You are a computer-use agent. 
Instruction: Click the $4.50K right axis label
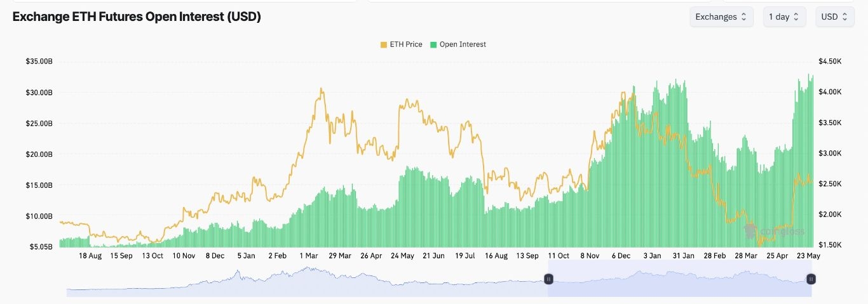830,62
